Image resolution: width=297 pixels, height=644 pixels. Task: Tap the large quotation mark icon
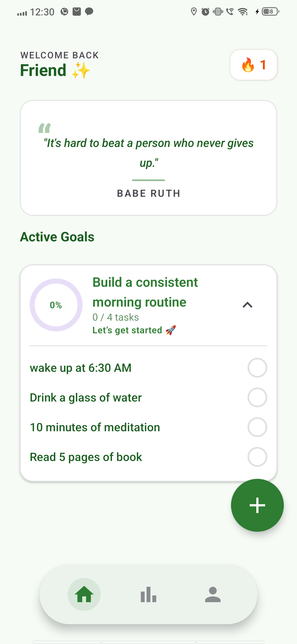click(45, 128)
